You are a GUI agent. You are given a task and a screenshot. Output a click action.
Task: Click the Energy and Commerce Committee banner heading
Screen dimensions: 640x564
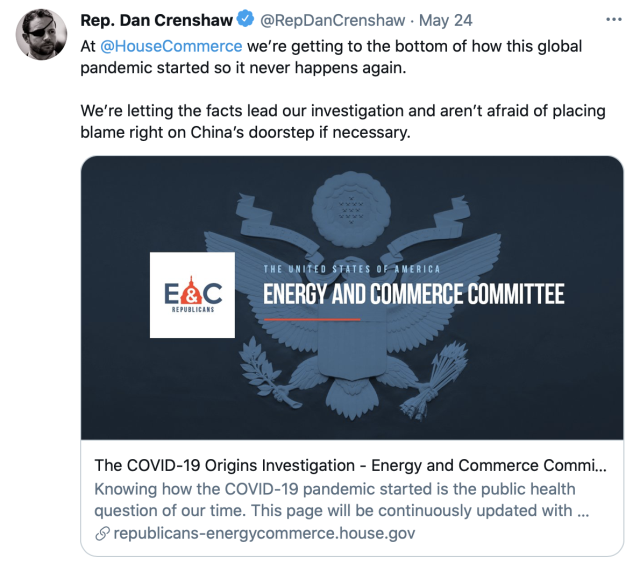(413, 294)
